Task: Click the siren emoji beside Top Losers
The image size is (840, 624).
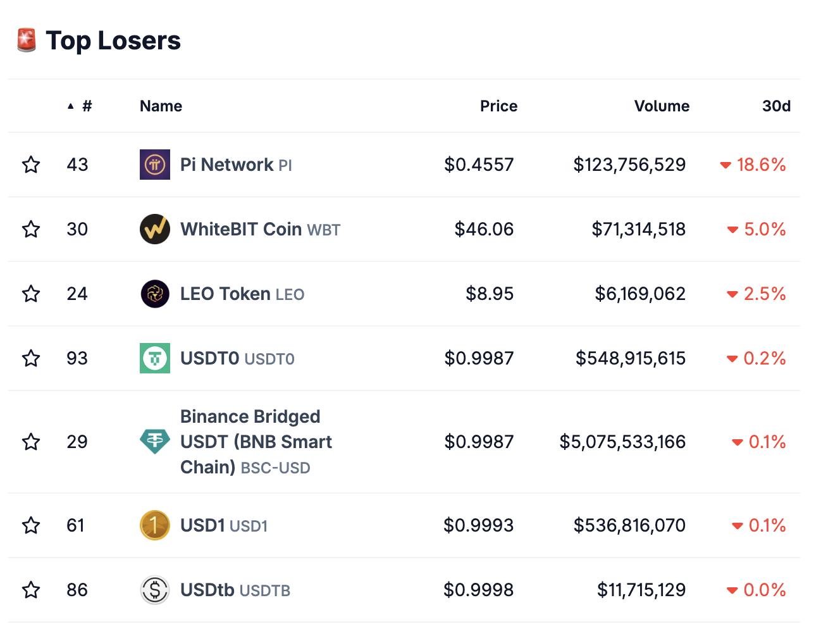Action: pyautogui.click(x=26, y=41)
